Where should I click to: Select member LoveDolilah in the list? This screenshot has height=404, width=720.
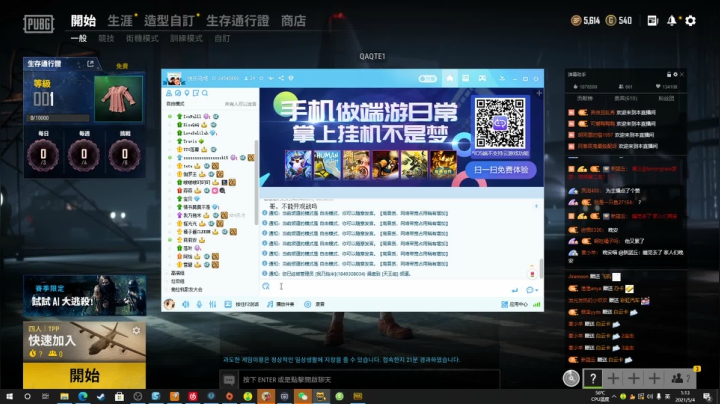[x=196, y=133]
